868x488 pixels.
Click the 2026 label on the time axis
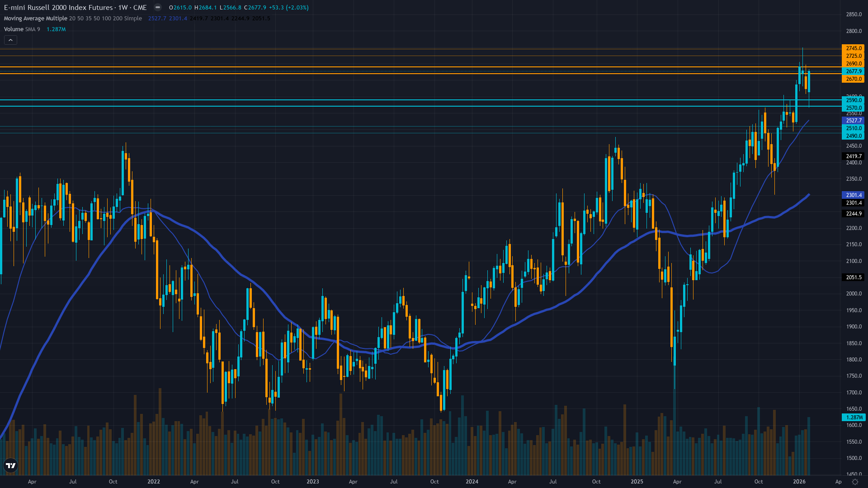(x=799, y=482)
